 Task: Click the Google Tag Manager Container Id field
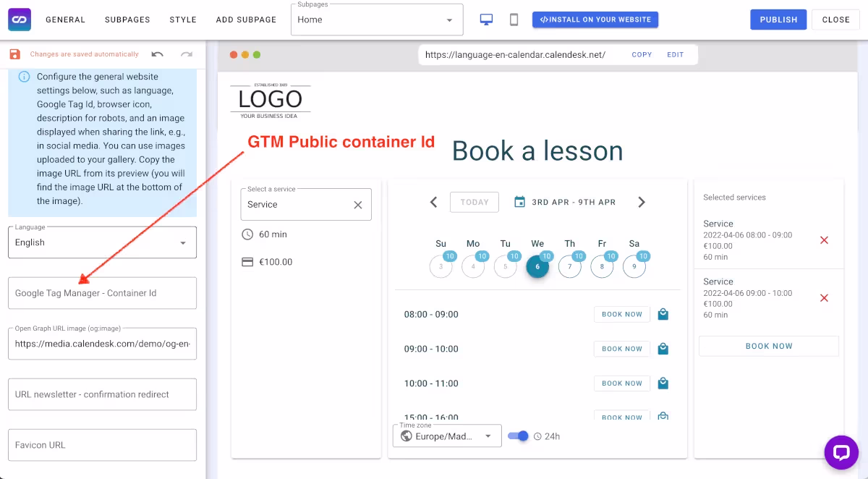click(101, 293)
